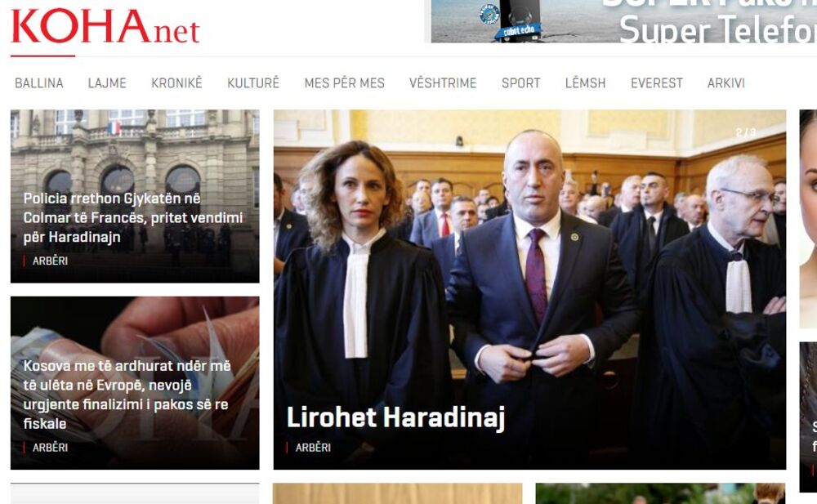
Task: Go to the LAJME section
Action: pos(107,83)
